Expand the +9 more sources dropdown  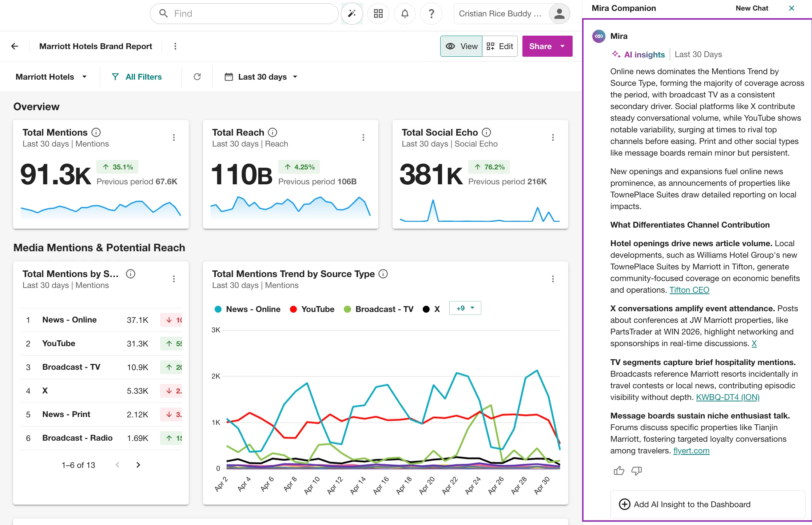click(x=465, y=308)
